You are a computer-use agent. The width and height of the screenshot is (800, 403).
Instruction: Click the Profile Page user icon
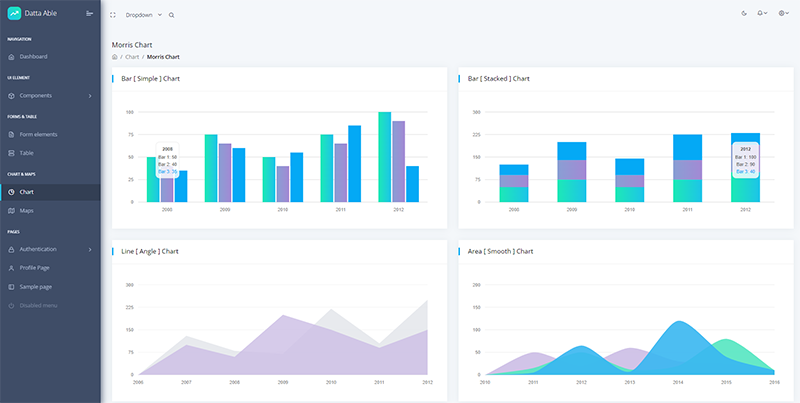[x=11, y=268]
